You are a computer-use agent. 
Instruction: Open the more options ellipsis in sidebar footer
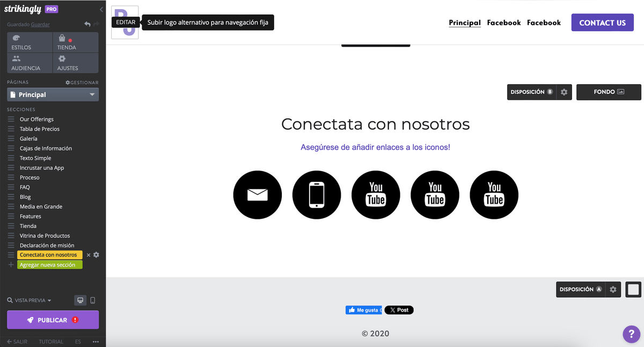pos(96,342)
